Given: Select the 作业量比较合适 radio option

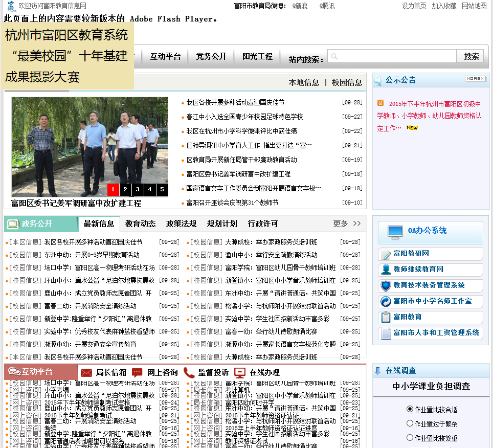Looking at the screenshot, I should [x=410, y=409].
